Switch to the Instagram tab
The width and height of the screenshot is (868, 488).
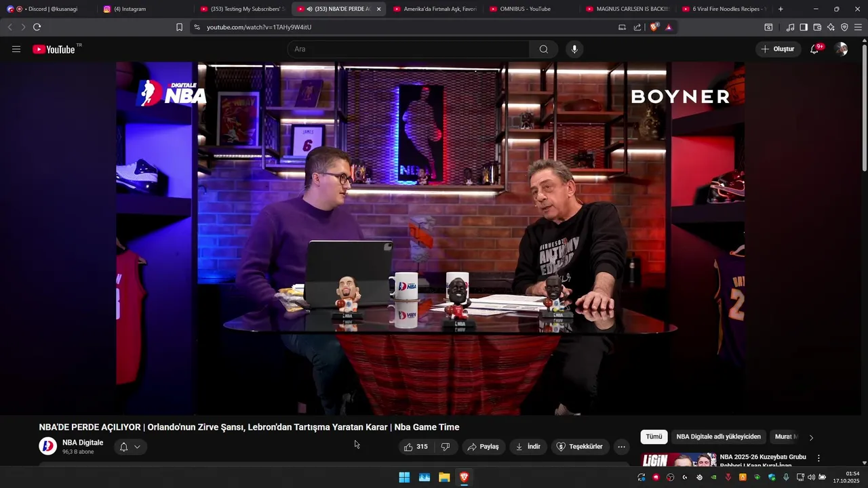(145, 9)
